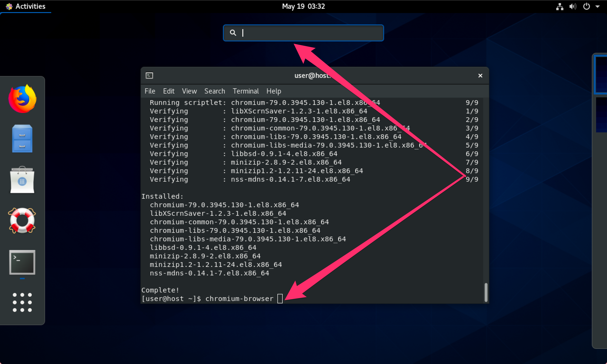Screen dimensions: 607x364
Task: Click the network status icon
Action: tap(560, 6)
